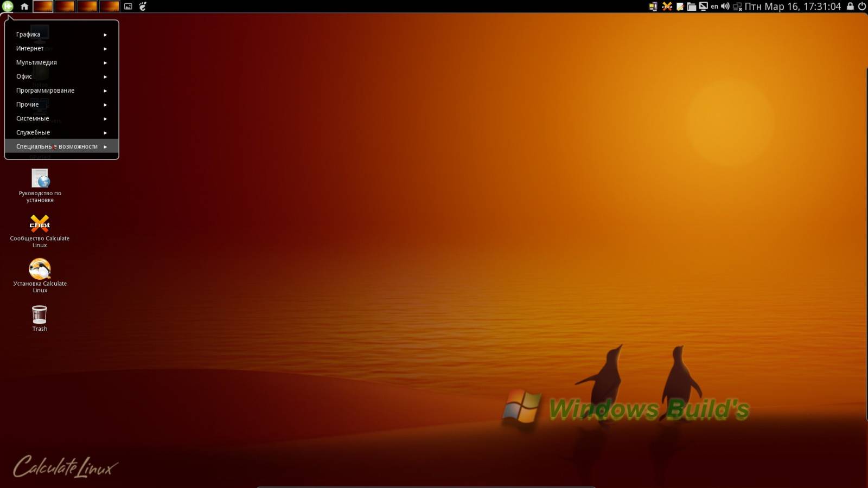
Task: Open the Программирование menu category
Action: tap(61, 91)
